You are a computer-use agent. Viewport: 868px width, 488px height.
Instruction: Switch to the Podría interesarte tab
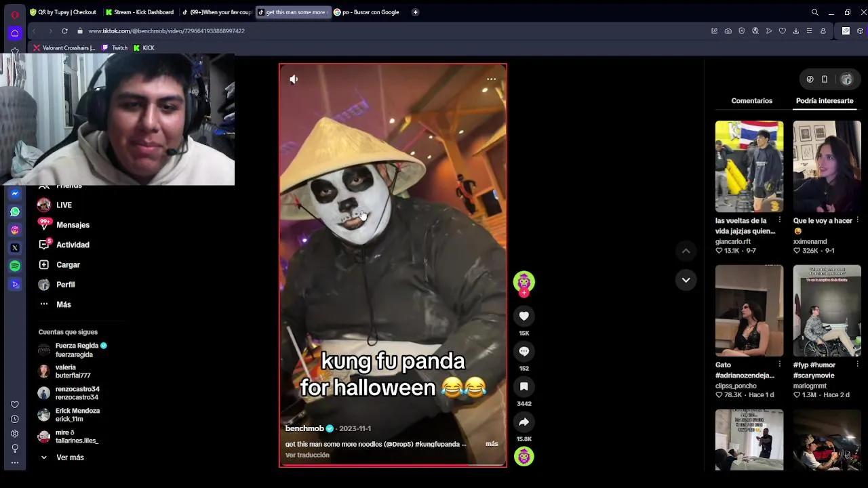825,100
